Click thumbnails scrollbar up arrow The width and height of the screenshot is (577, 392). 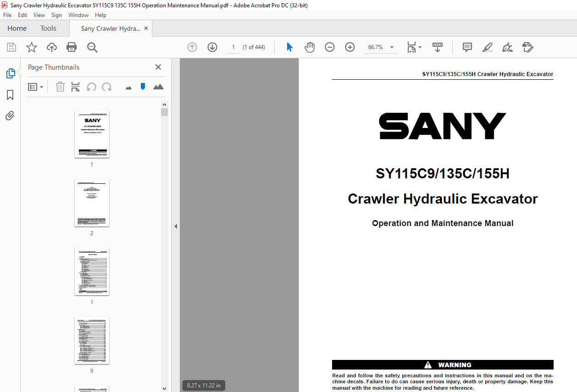(165, 105)
